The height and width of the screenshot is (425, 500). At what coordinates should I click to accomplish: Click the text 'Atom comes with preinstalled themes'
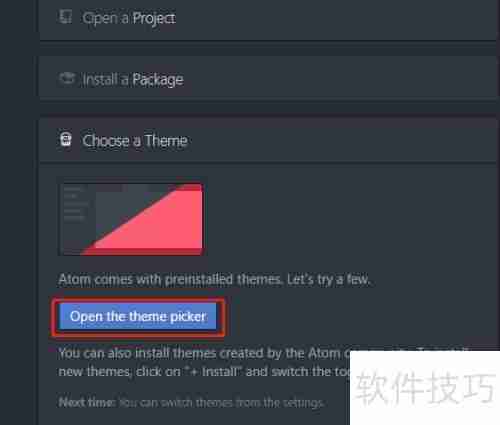coord(170,279)
